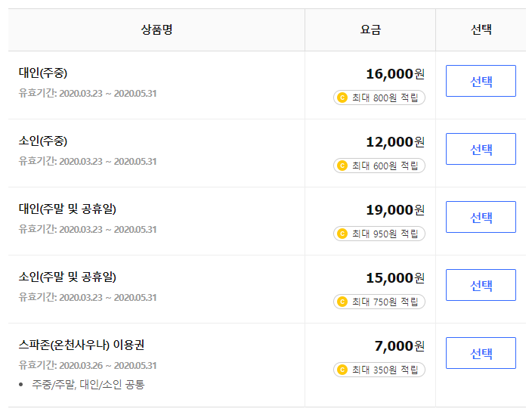Click the 요금 column header
The image size is (532, 415).
click(x=370, y=30)
